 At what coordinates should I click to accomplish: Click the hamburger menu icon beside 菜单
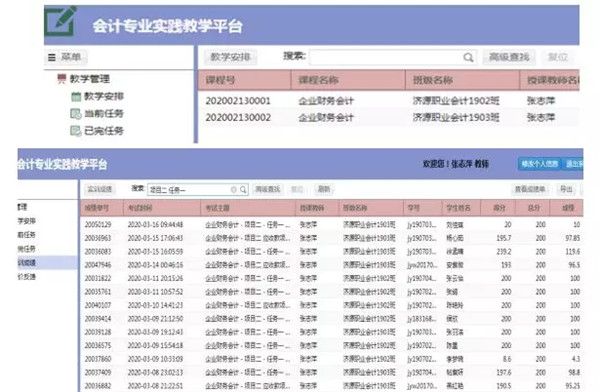point(52,57)
